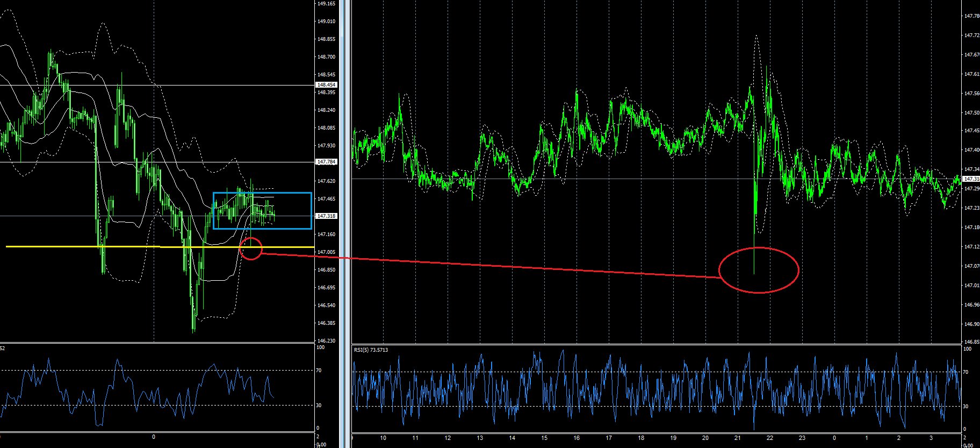980x448 pixels.
Task: Click the 147.45 value on right chart scale
Action: (972, 131)
